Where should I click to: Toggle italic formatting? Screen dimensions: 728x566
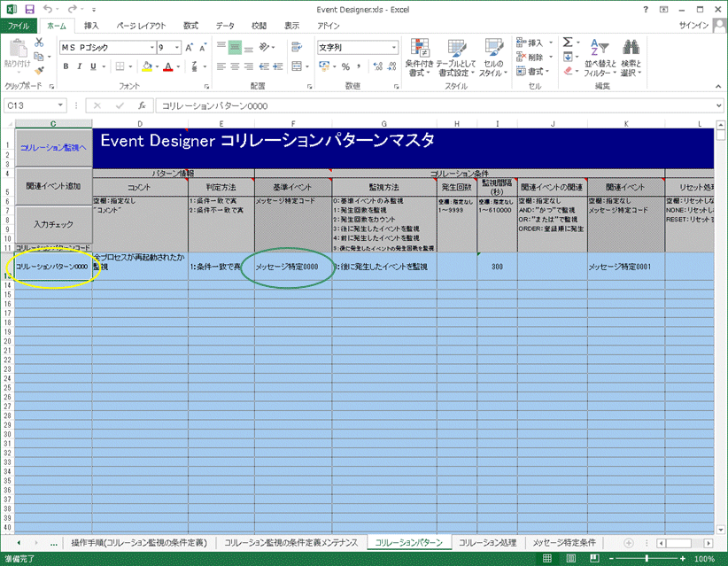coord(80,66)
